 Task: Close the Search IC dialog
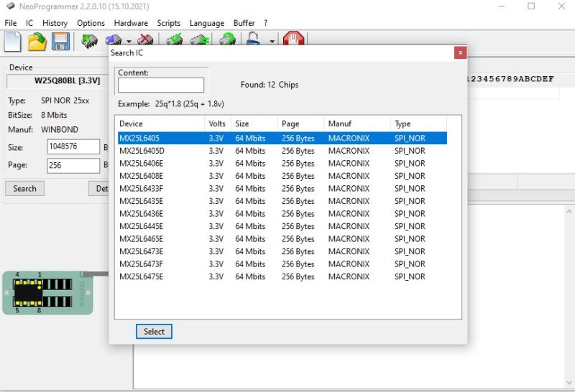[x=460, y=52]
